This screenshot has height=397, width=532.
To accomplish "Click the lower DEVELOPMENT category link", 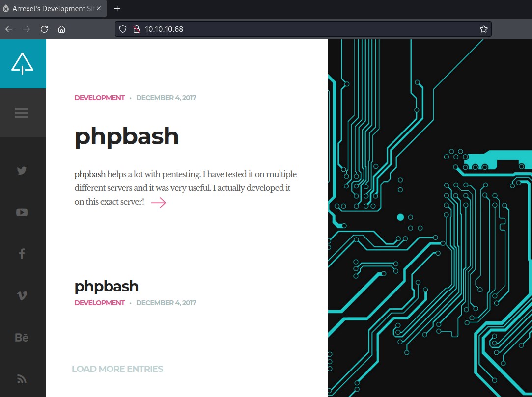I will [x=99, y=303].
